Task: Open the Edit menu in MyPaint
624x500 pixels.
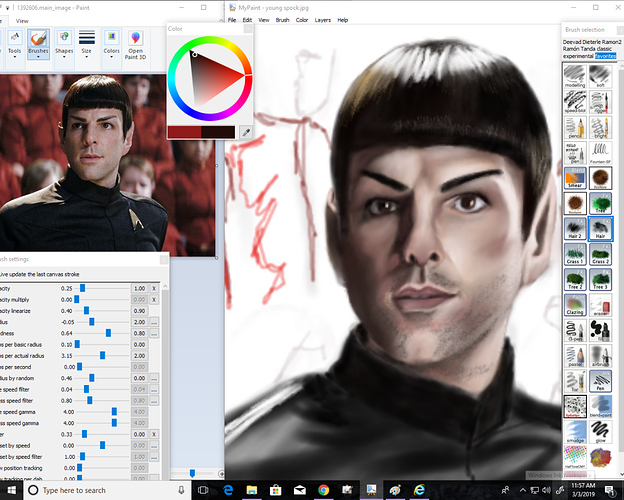Action: tap(247, 20)
